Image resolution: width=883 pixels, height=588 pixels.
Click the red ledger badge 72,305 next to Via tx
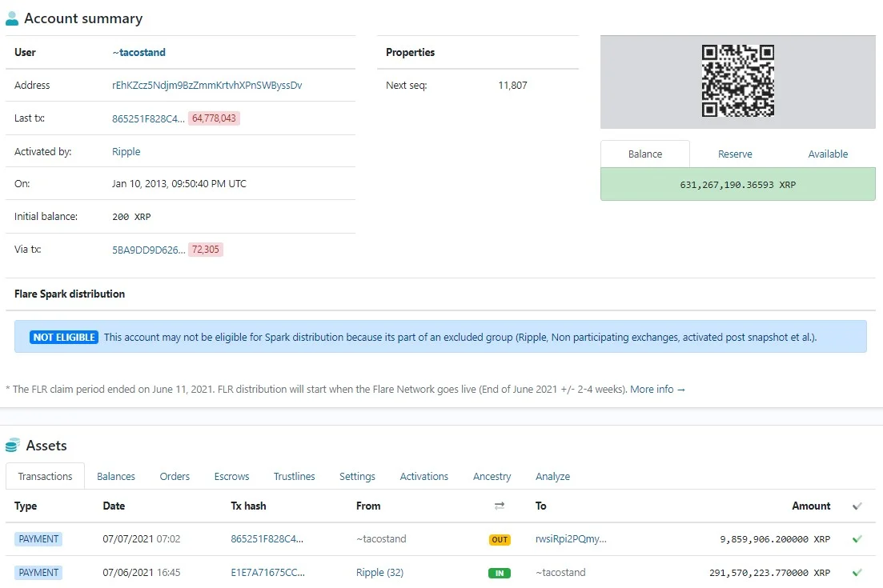coord(207,249)
